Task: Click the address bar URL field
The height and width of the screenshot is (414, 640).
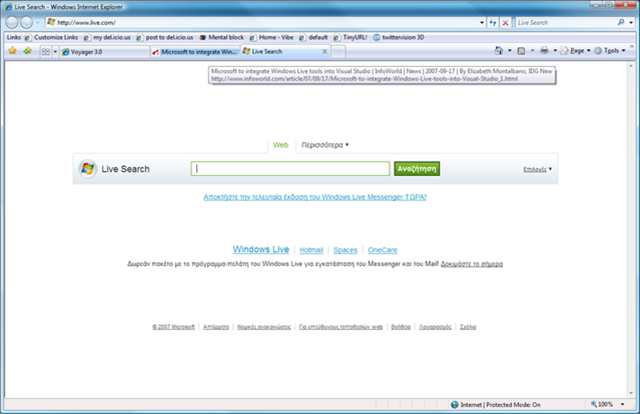Action: 261,22
